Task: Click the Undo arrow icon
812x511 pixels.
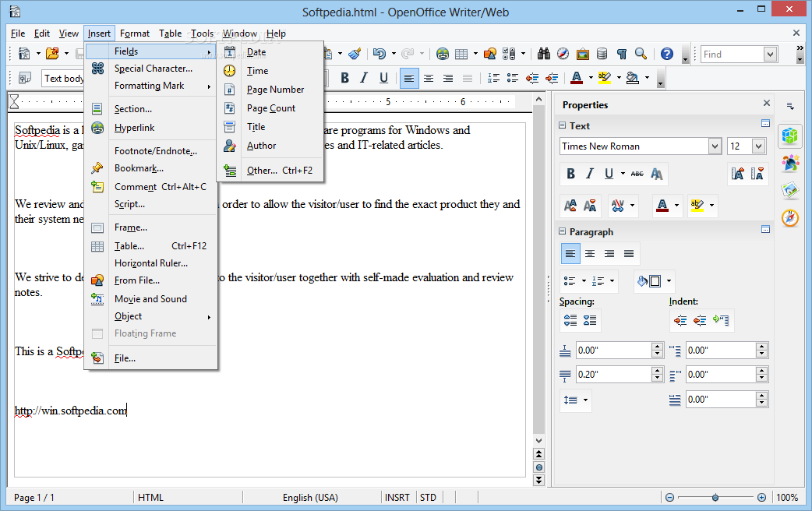Action: coord(379,54)
